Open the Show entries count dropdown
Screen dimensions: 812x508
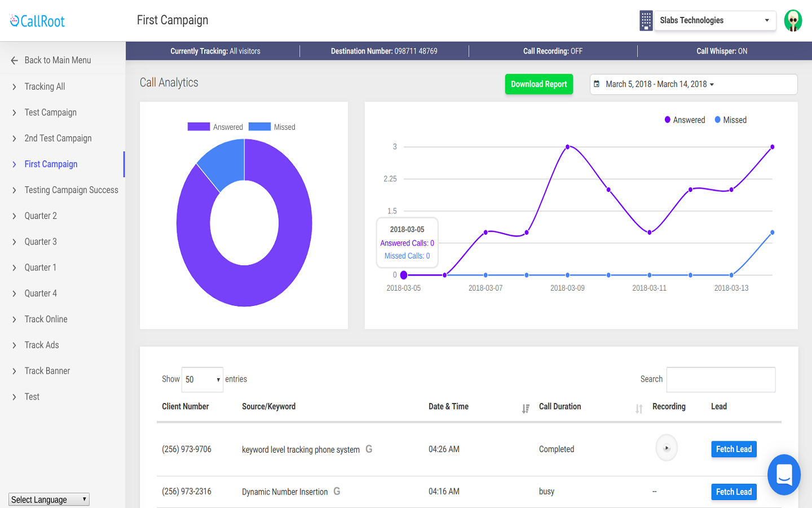pos(202,380)
